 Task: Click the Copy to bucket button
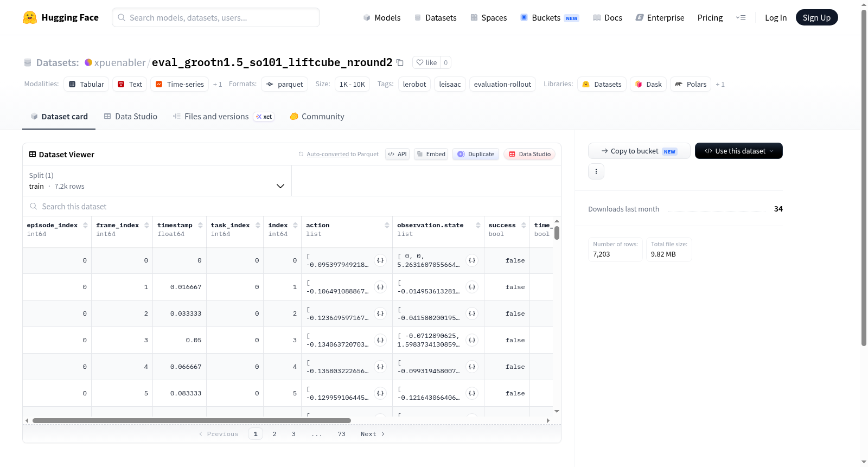[x=639, y=151]
